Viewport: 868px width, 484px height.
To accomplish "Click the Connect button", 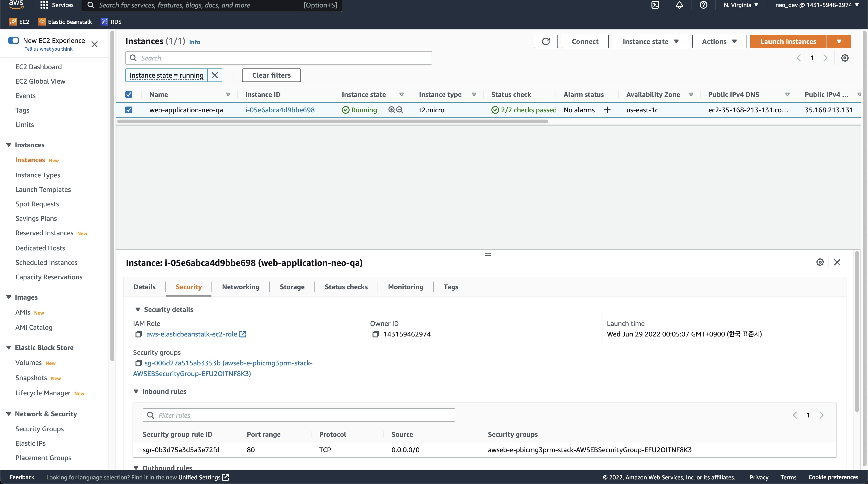I will (585, 41).
